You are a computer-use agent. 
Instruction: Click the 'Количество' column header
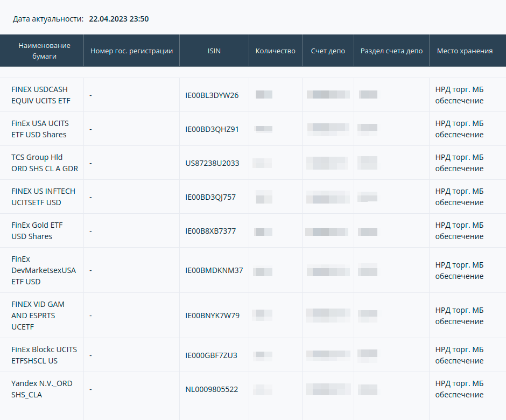275,51
